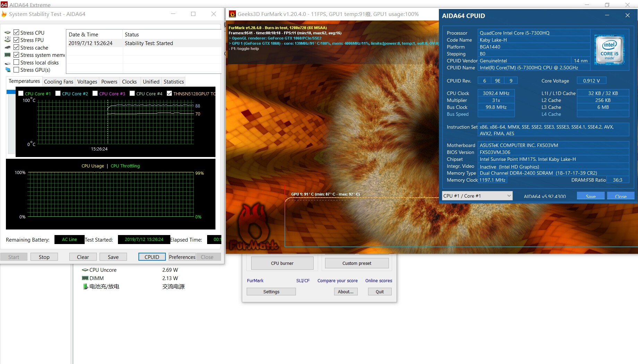Click the CPUID button

(x=152, y=257)
